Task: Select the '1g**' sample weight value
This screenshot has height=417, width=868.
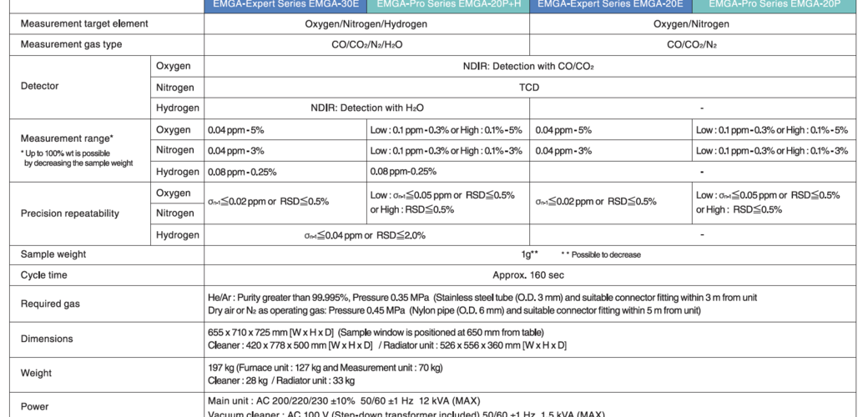Action: (529, 254)
